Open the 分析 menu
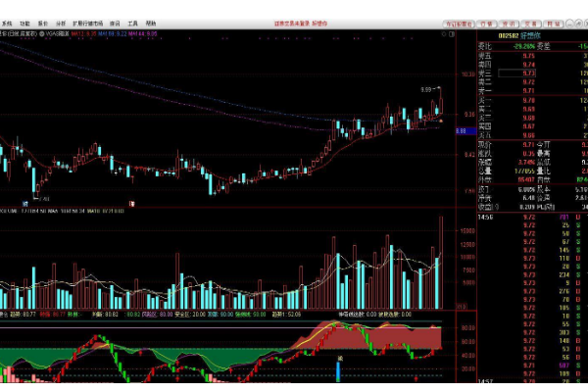 point(61,24)
